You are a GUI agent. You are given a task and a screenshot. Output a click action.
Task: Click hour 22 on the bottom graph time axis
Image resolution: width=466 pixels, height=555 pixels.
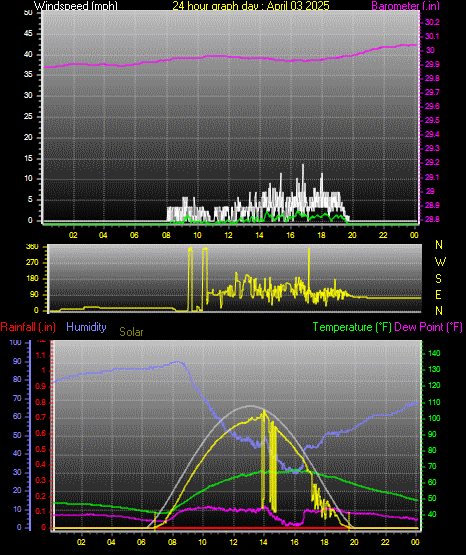pos(385,542)
